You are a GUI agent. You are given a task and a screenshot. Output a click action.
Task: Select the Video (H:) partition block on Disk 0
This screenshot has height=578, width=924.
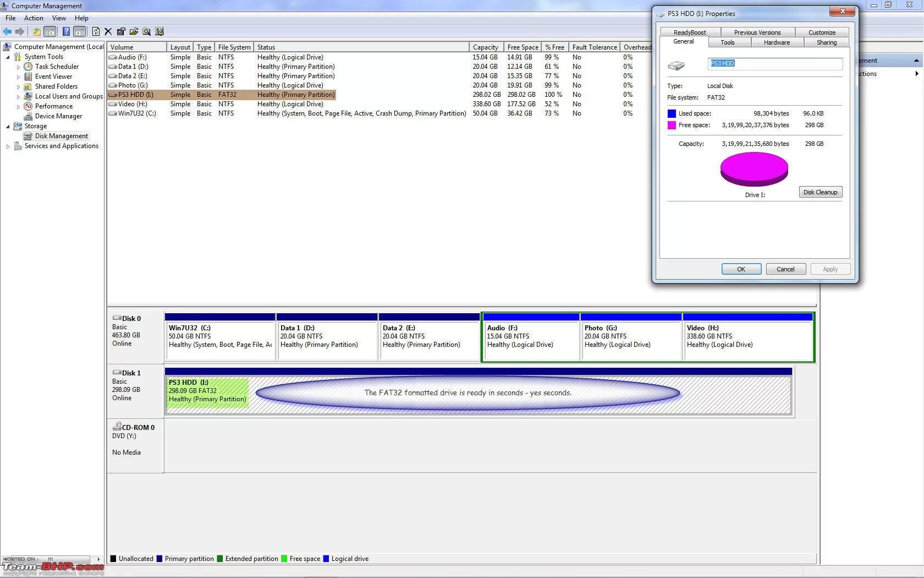748,337
